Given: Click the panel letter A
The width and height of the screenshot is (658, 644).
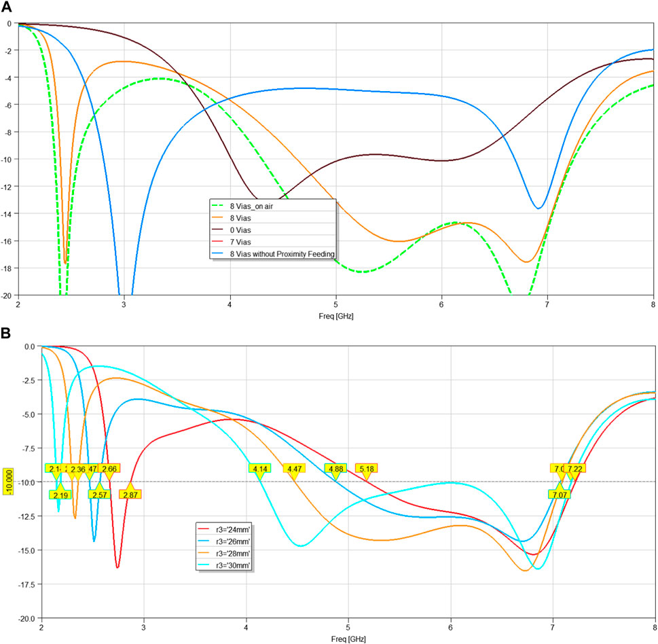Looking at the screenshot, I should click(x=6, y=7).
